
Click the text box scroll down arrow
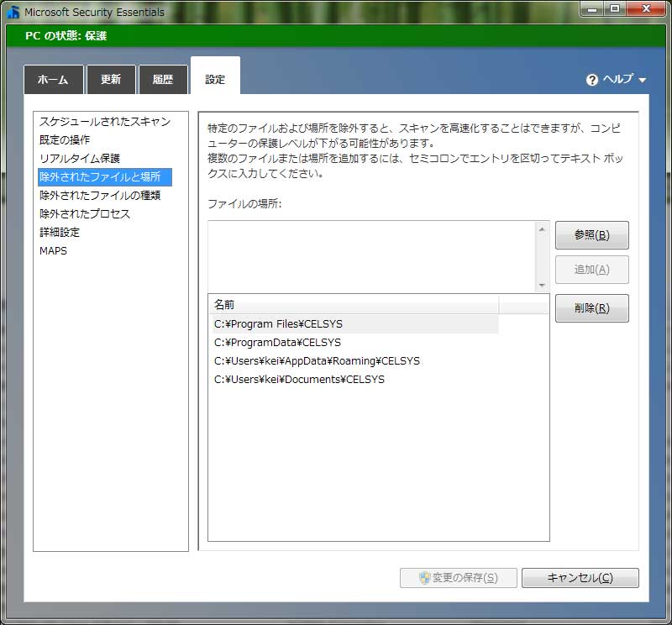pyautogui.click(x=542, y=285)
